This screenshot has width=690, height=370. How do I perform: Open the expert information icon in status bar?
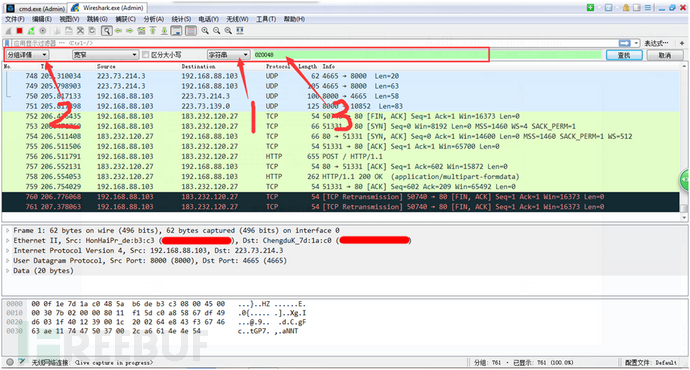point(10,362)
